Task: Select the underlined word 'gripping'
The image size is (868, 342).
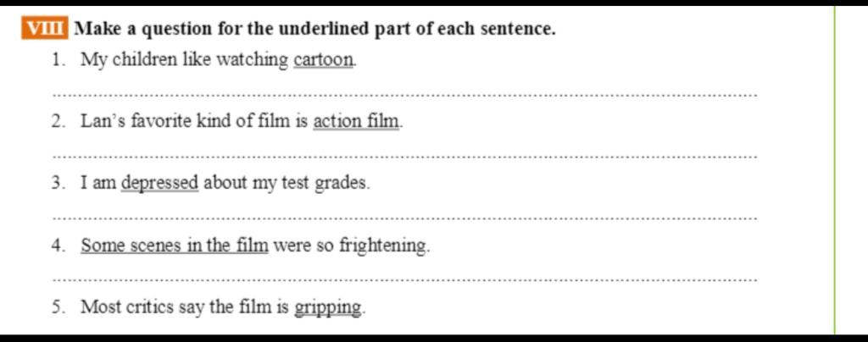Action: pos(328,306)
